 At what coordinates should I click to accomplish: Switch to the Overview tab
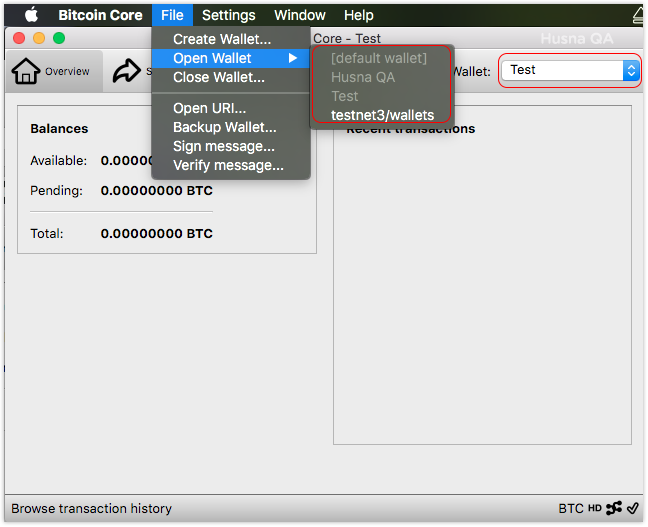[54, 71]
